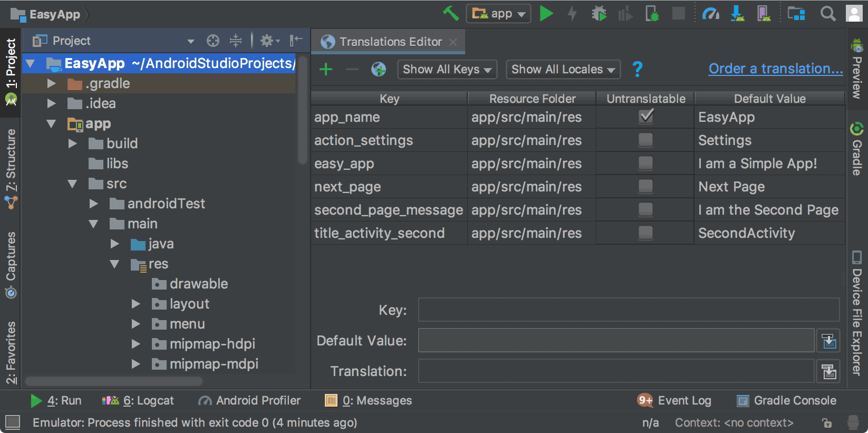868x433 pixels.
Task: Click the blue question mark help icon
Action: [x=637, y=69]
